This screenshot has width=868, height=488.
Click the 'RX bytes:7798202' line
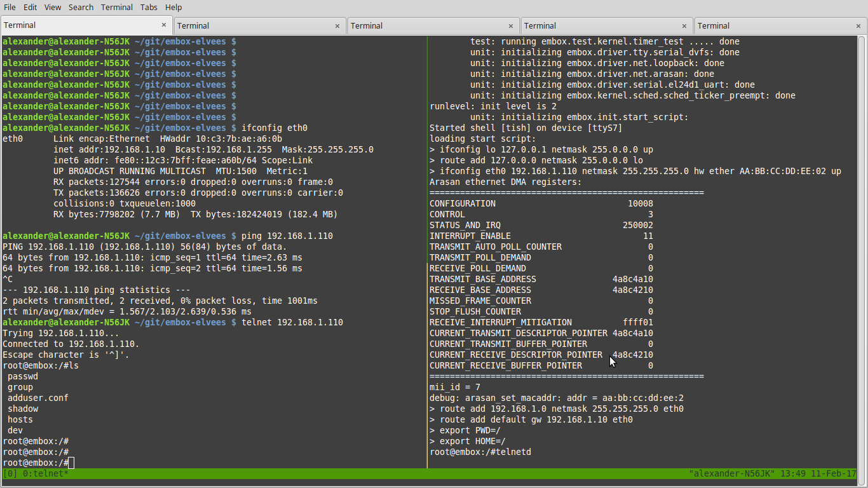click(196, 214)
